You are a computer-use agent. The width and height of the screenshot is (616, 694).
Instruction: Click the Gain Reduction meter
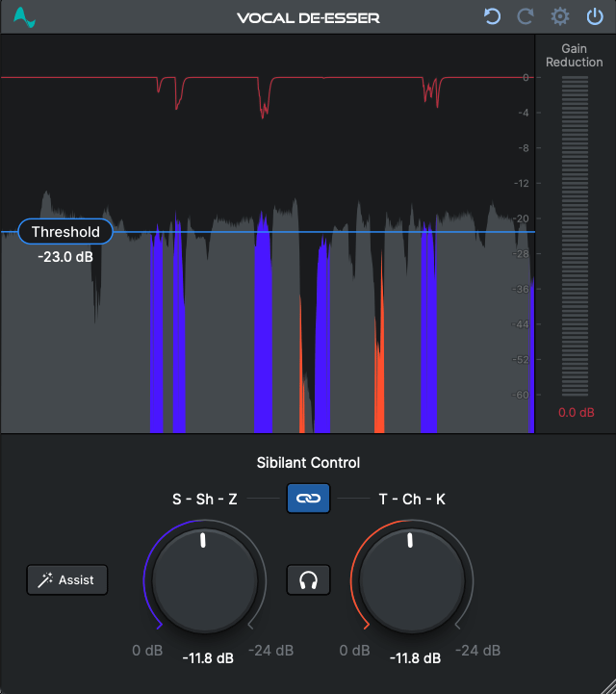tap(575, 236)
